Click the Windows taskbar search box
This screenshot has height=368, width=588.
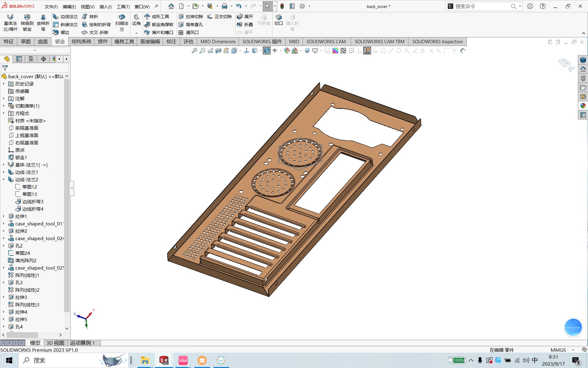click(x=73, y=360)
